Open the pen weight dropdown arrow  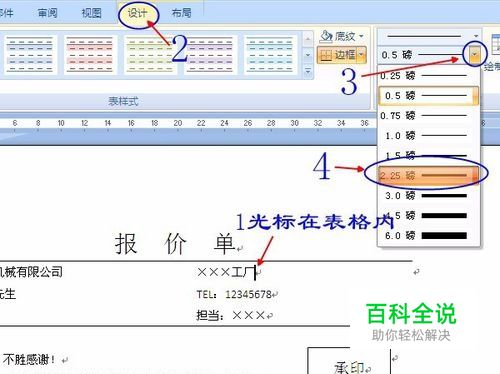tap(475, 54)
